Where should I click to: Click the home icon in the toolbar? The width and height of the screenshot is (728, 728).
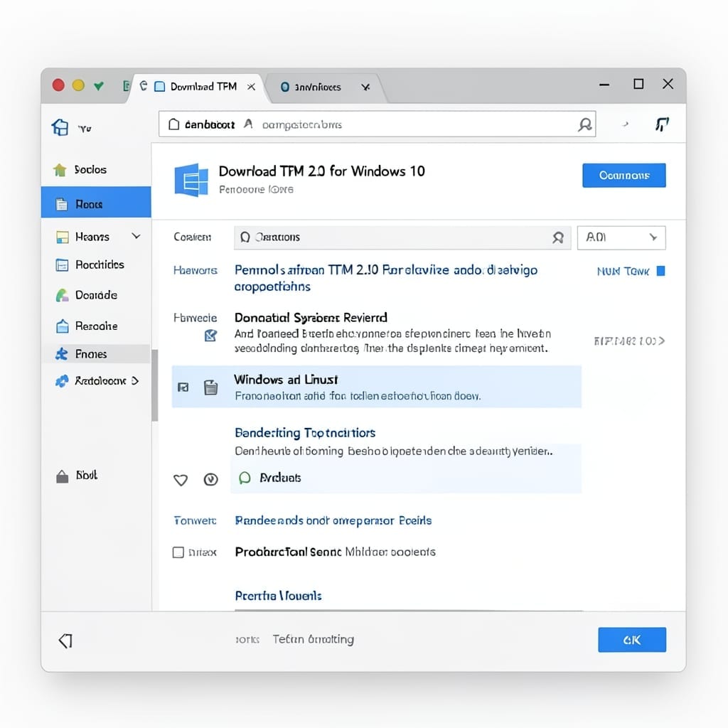(x=60, y=127)
